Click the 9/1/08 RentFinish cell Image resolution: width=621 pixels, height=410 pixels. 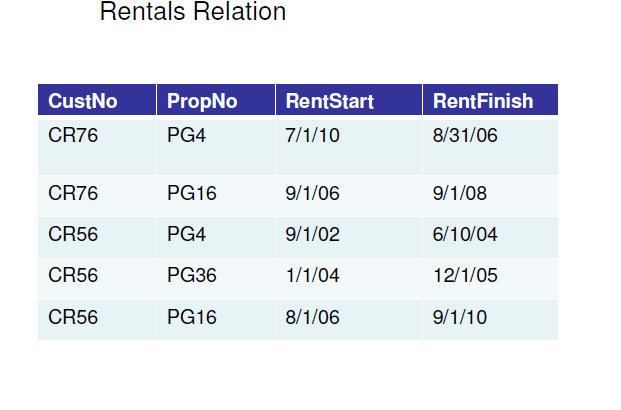460,193
